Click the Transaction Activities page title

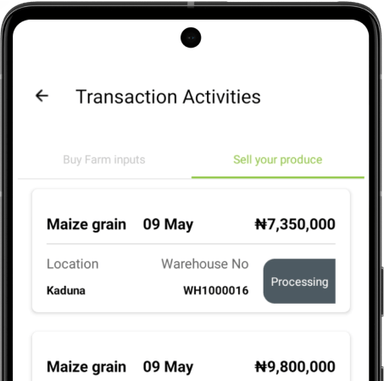click(168, 97)
